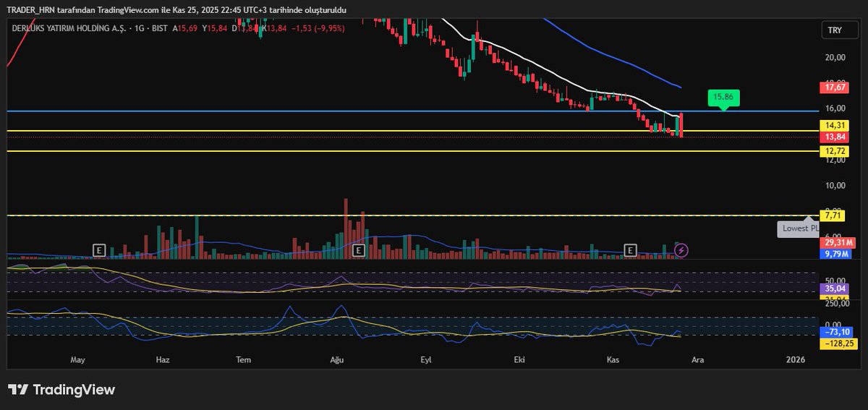Click the 10,00 price scale value
The height and width of the screenshot is (410, 868).
pos(835,185)
